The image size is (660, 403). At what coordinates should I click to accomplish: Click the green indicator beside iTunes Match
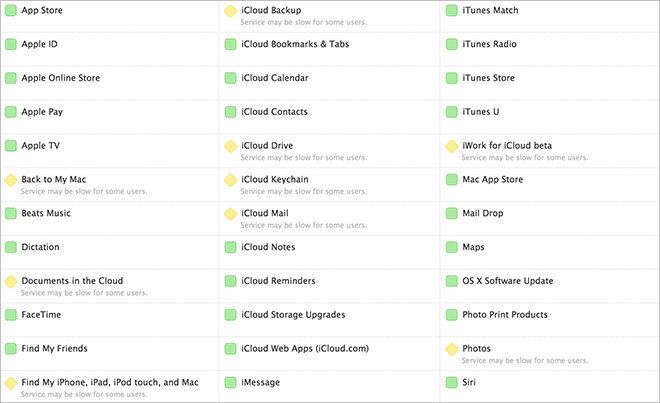451,11
